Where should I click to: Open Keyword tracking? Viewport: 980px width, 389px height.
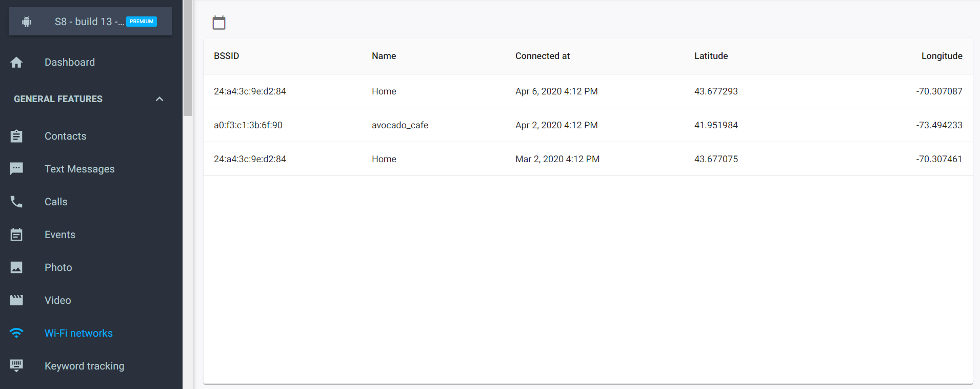click(85, 366)
